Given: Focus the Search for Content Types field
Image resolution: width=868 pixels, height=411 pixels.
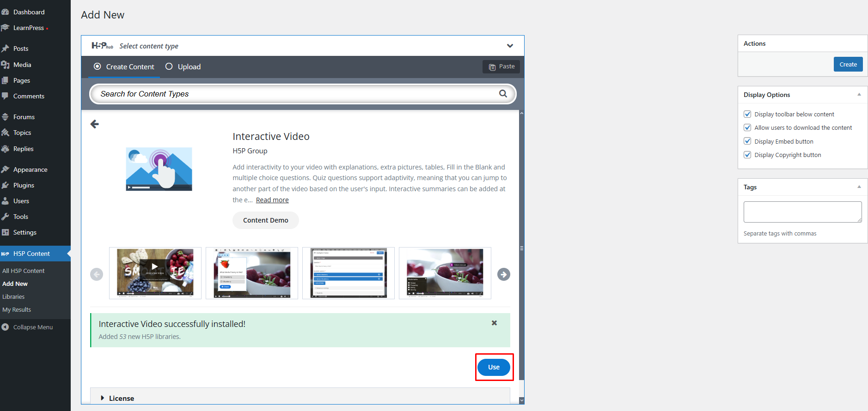Looking at the screenshot, I should [303, 94].
